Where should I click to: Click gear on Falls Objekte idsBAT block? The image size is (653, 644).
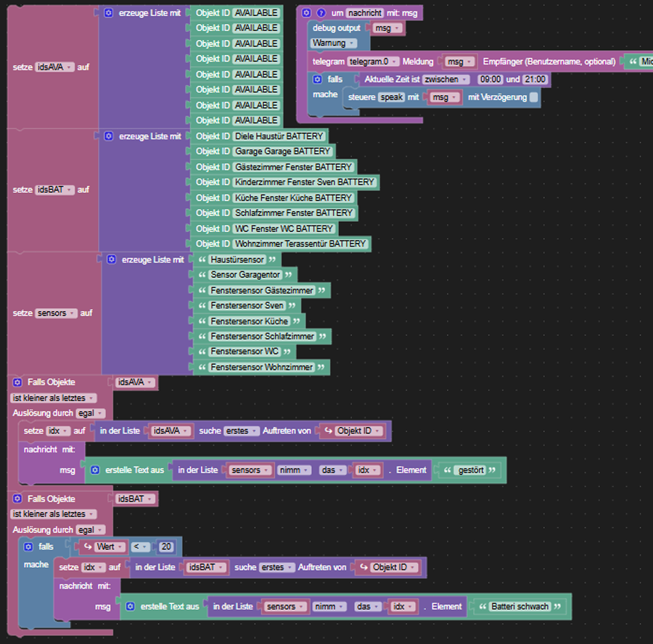click(17, 499)
